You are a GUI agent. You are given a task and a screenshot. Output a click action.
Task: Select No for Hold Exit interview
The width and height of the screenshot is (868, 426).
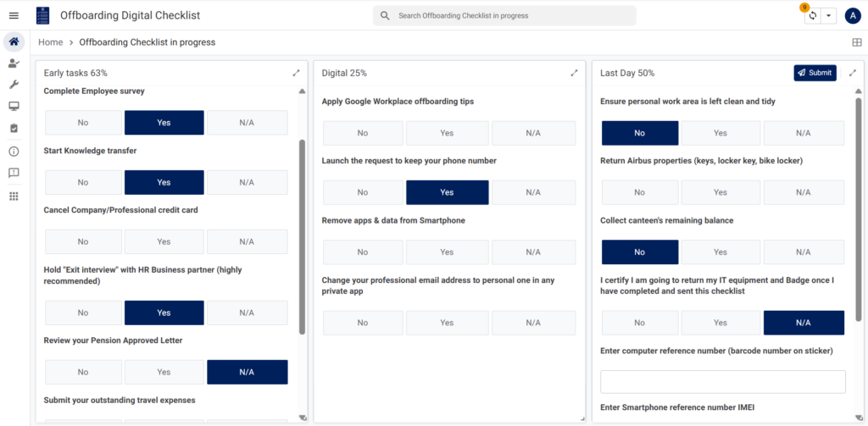tap(83, 313)
